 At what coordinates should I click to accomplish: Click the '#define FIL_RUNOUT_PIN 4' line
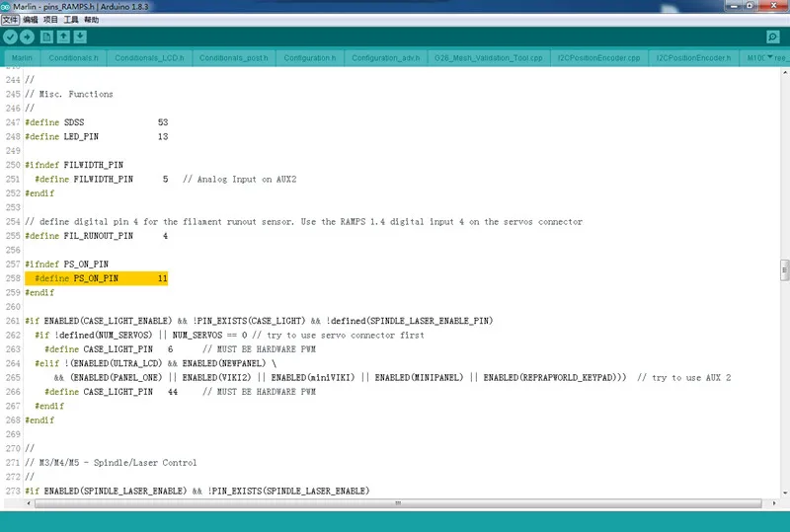point(96,236)
